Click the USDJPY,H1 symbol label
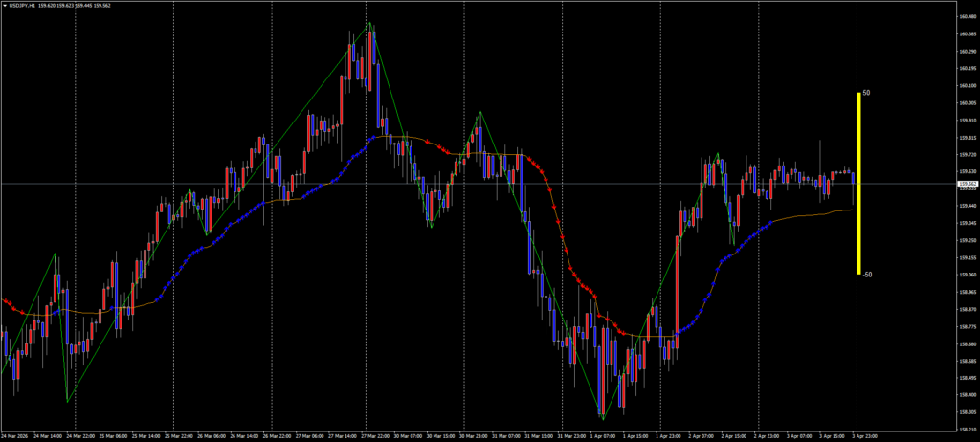This screenshot has height=442, width=980. [x=24, y=4]
